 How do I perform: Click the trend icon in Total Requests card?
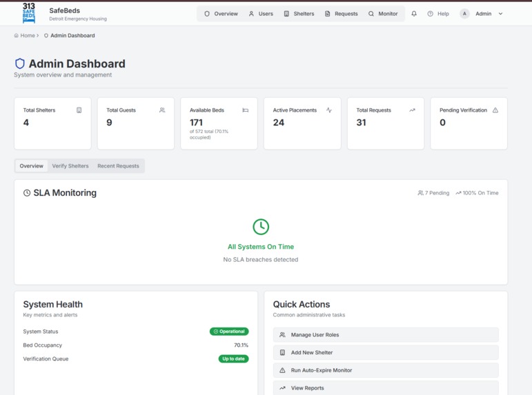click(412, 110)
